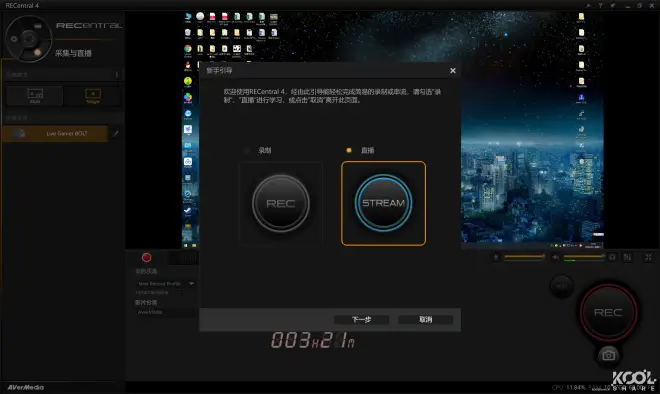Adjust the microphone volume slider
The image size is (660, 394).
point(524,257)
